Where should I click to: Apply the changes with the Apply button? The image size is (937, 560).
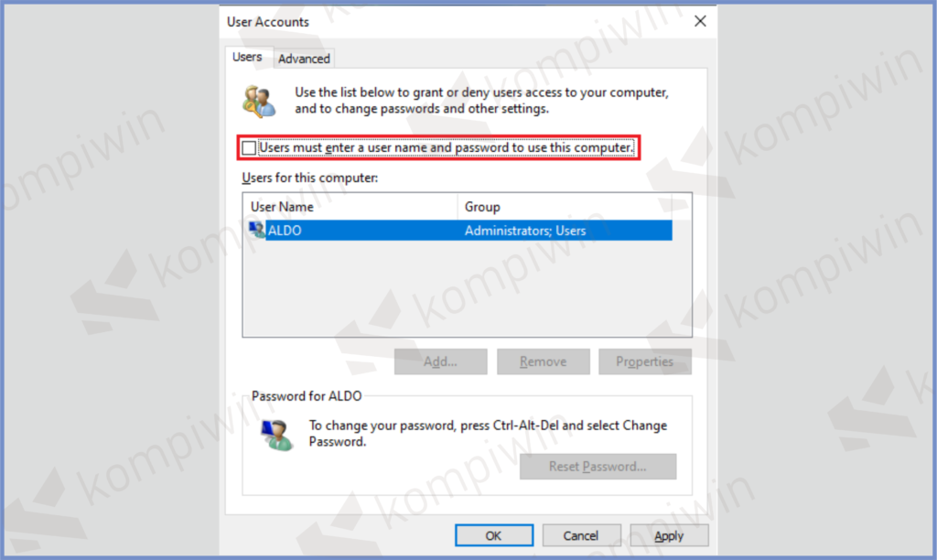(669, 535)
